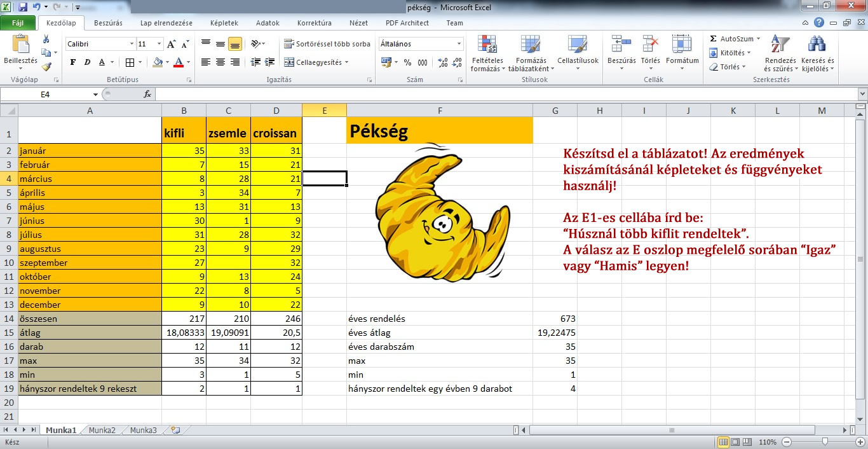
Task: Click the Cellastílusok icon
Action: pos(577,45)
